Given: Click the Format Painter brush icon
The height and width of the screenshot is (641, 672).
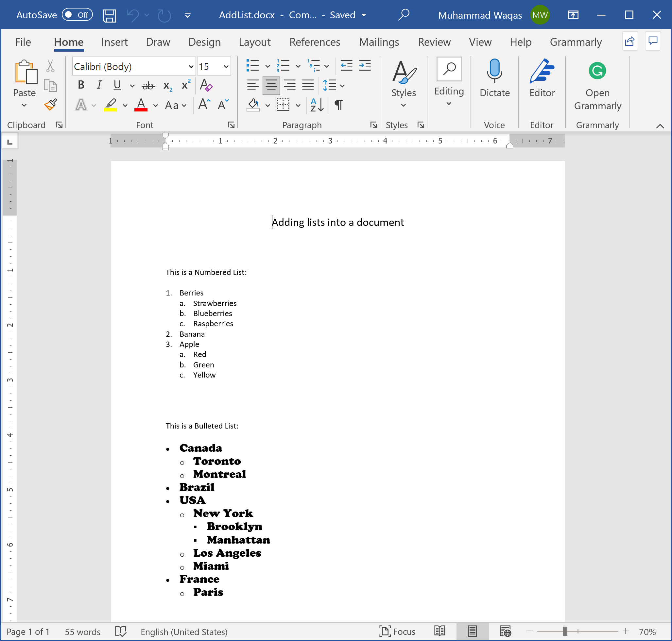Looking at the screenshot, I should (50, 105).
